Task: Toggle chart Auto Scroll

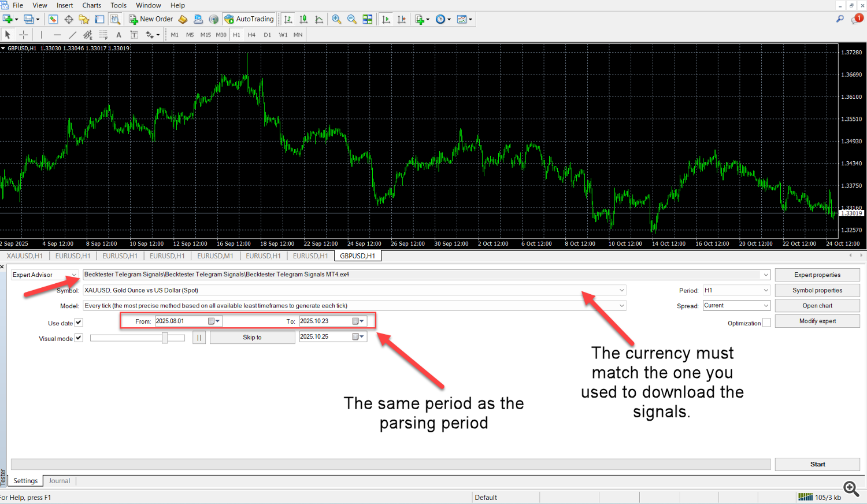Action: tap(386, 19)
